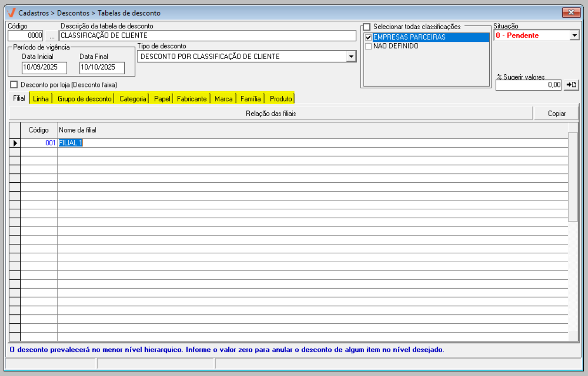This screenshot has width=588, height=376.
Task: Apply the suggested percentage with the arrow icon
Action: pyautogui.click(x=571, y=85)
